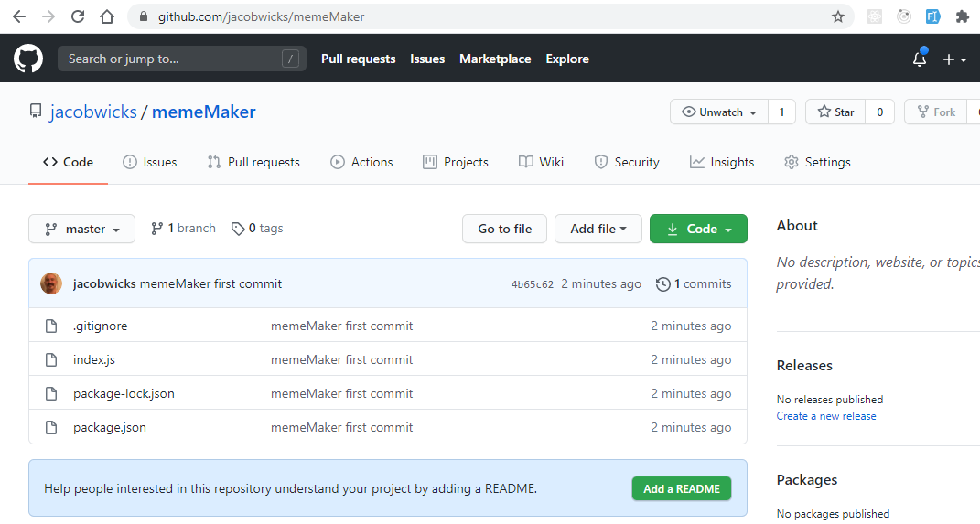Expand the Add file dropdown

[598, 229]
